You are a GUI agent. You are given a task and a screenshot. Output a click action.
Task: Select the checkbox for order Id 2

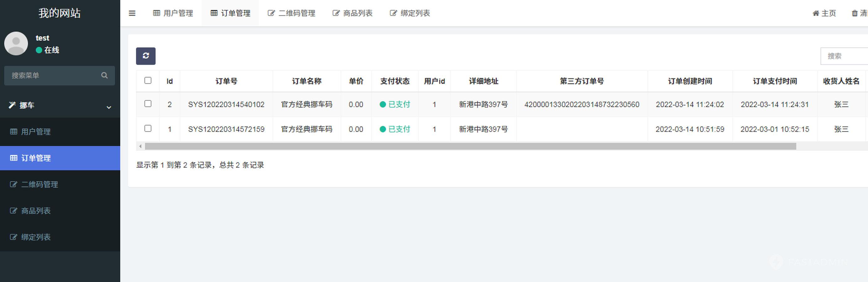[148, 104]
